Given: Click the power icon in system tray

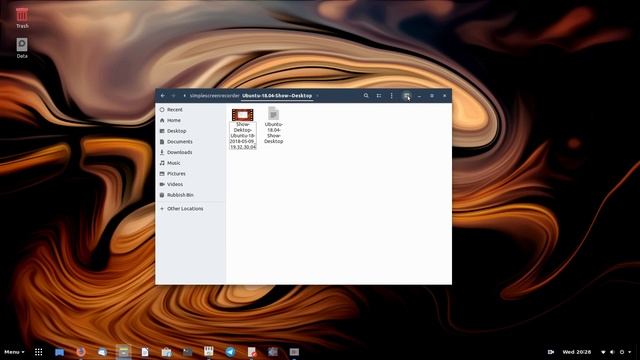Looking at the screenshot, I should pyautogui.click(x=622, y=352).
